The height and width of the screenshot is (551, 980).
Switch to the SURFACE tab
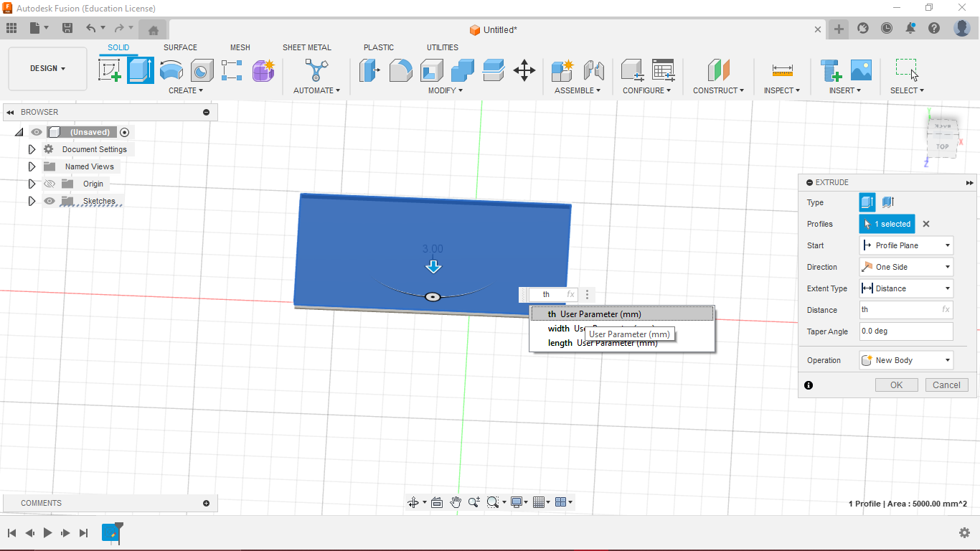[x=180, y=47]
